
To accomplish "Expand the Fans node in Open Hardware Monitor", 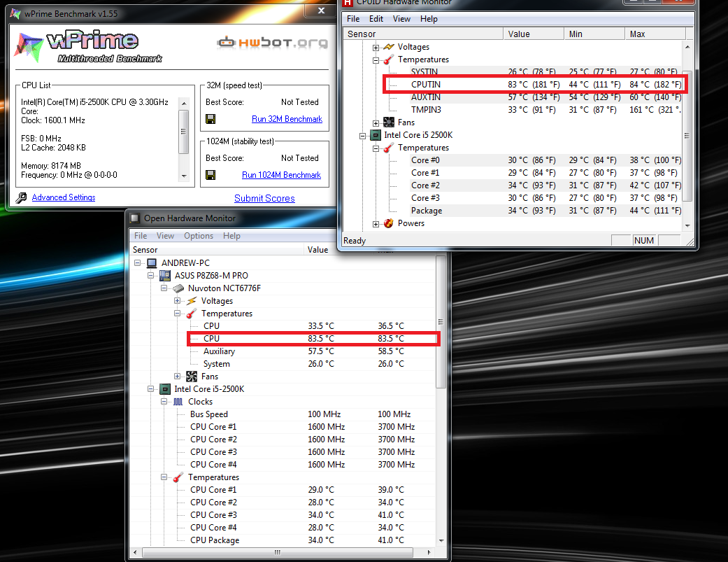I will coord(178,377).
